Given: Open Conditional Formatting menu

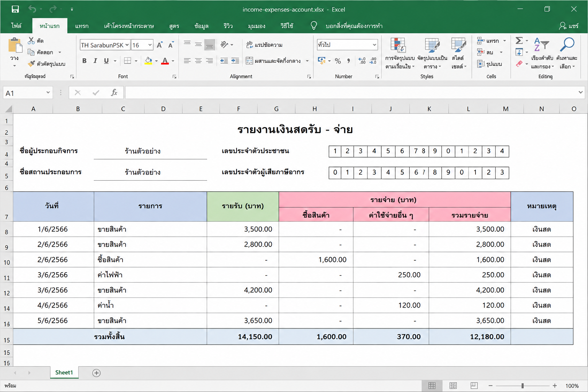Looking at the screenshot, I should [400, 53].
